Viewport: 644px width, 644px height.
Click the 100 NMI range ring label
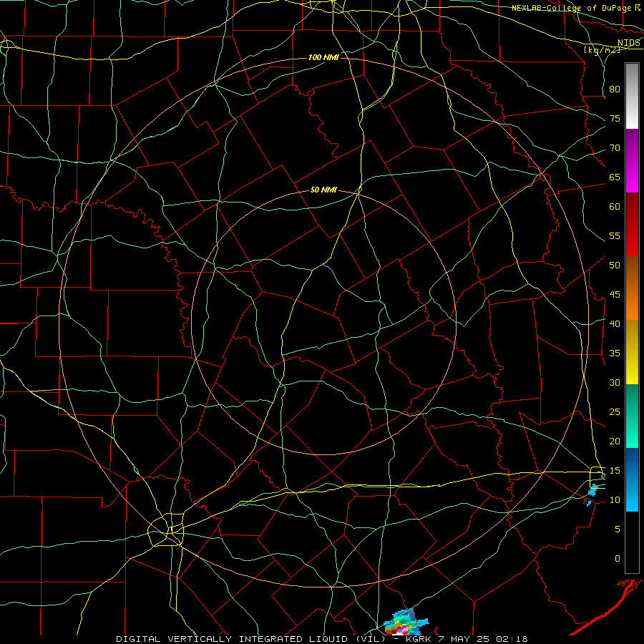[323, 57]
